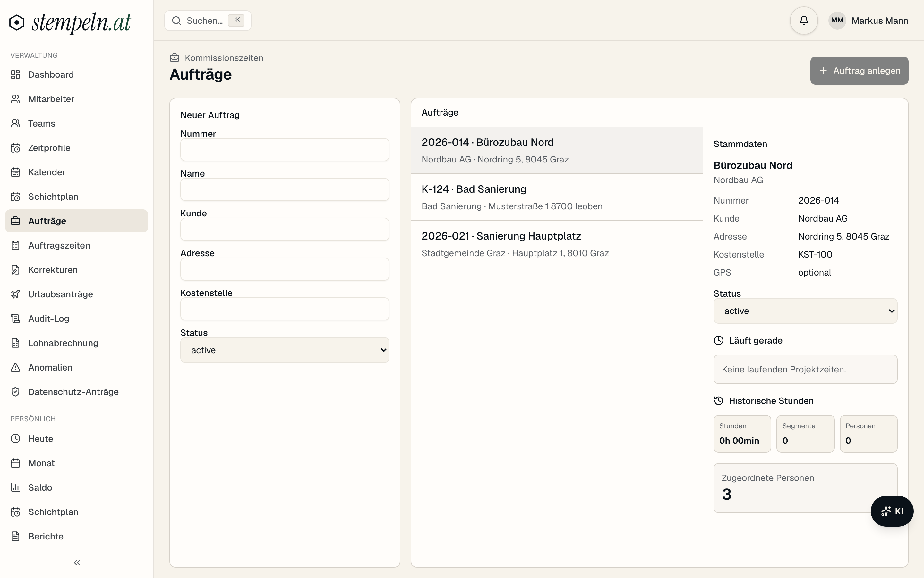Click the Dashboard grid icon
The image size is (924, 578).
pos(15,74)
